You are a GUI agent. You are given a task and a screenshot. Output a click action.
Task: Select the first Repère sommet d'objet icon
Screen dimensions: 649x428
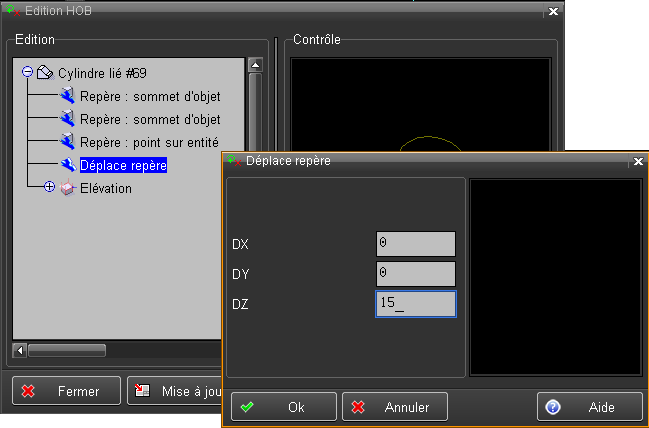coord(68,96)
